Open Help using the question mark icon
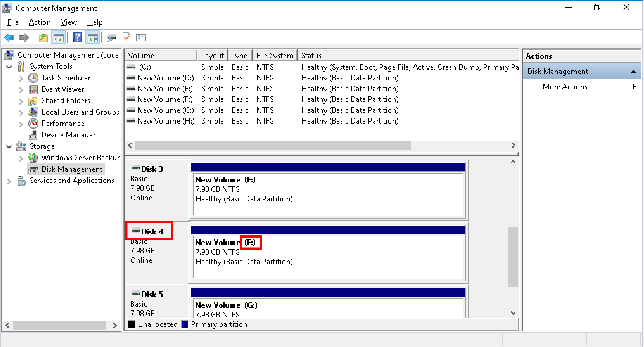This screenshot has height=347, width=644. click(x=77, y=38)
